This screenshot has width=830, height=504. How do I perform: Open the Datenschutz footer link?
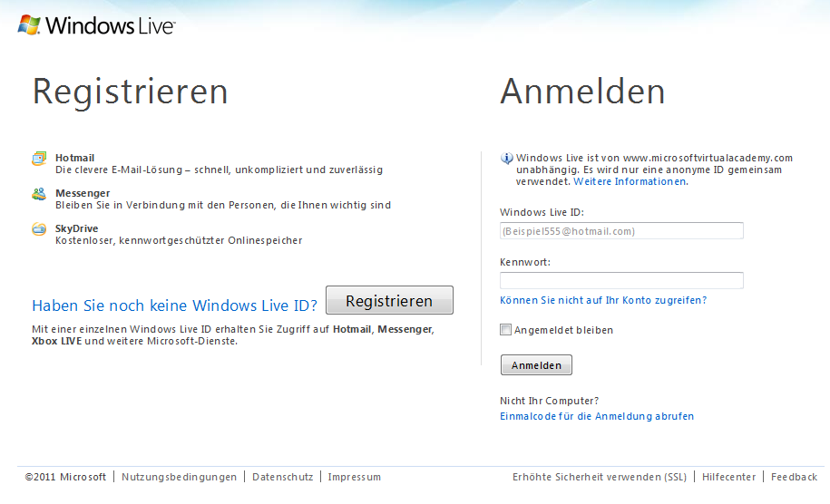(x=283, y=477)
